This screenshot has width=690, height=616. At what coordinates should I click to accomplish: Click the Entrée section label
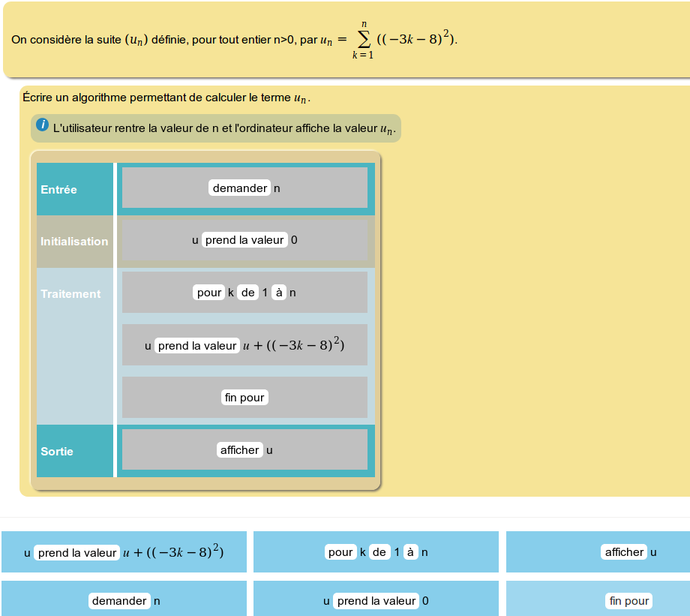tap(59, 190)
